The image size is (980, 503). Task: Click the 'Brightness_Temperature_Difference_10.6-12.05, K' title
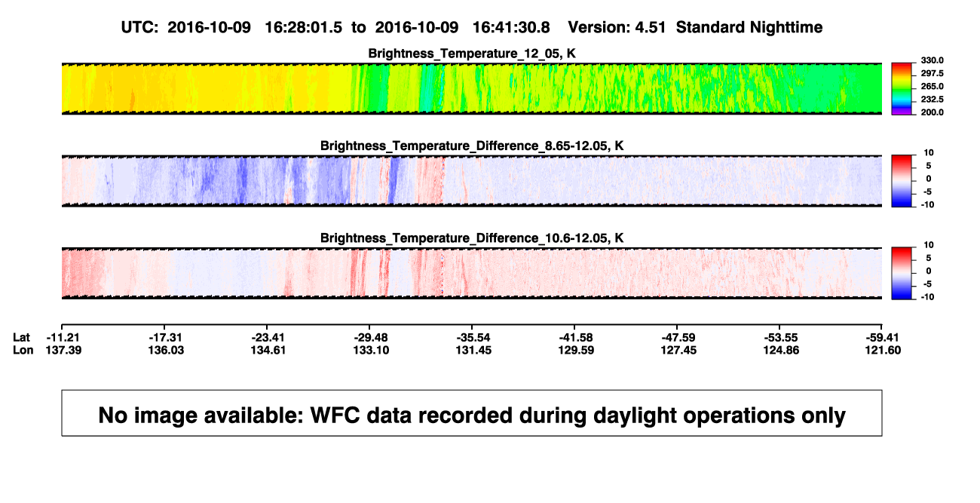coord(472,238)
